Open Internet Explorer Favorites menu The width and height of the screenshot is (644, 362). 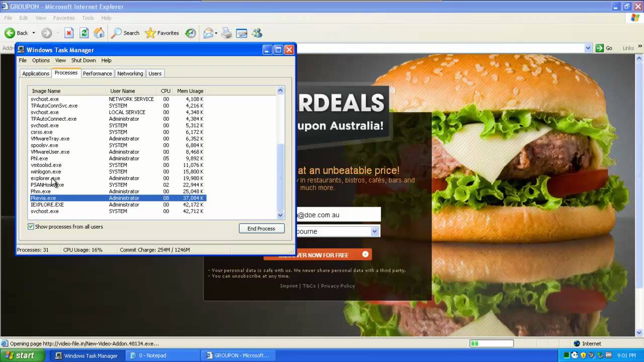click(64, 18)
